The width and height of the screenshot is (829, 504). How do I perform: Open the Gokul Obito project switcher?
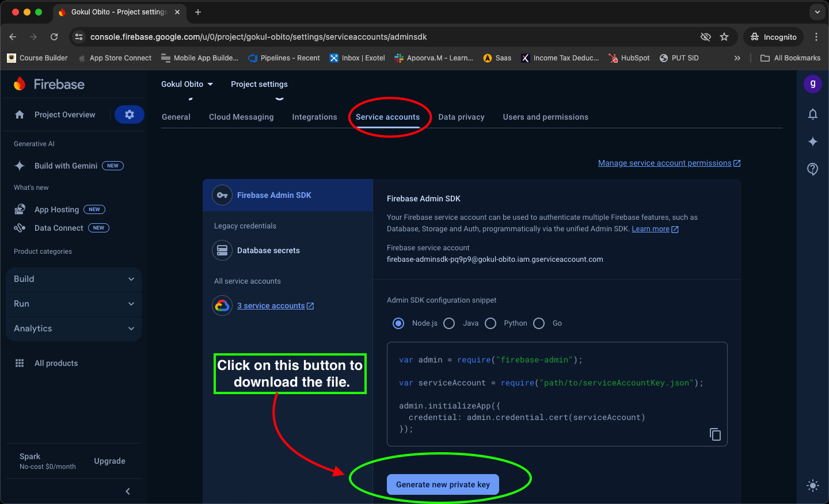(x=187, y=84)
